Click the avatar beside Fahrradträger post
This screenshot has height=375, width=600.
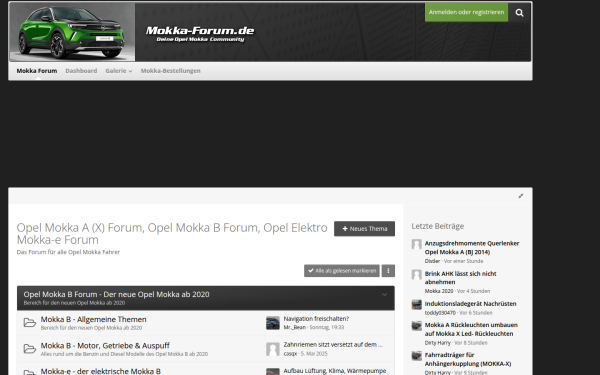click(417, 356)
